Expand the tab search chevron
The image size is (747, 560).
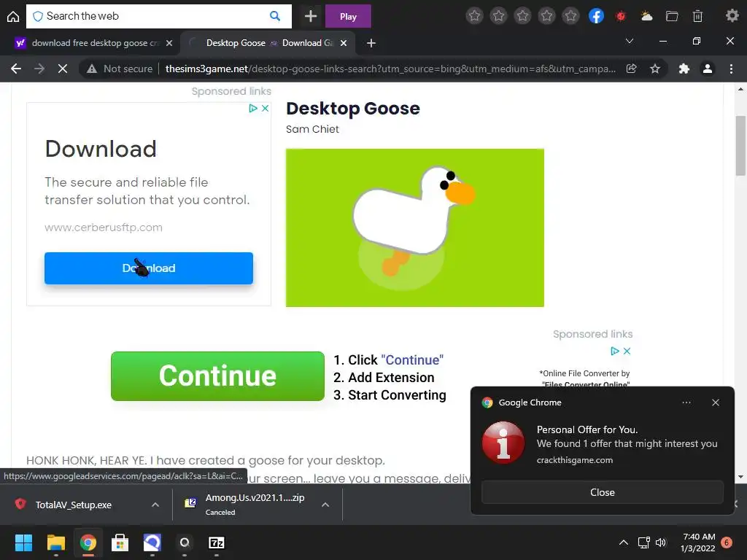click(630, 41)
